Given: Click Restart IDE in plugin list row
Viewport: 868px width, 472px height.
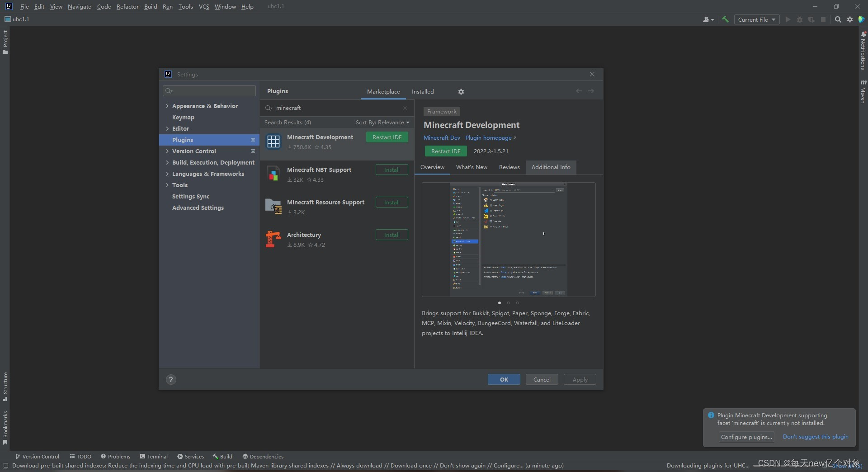Looking at the screenshot, I should coord(387,137).
